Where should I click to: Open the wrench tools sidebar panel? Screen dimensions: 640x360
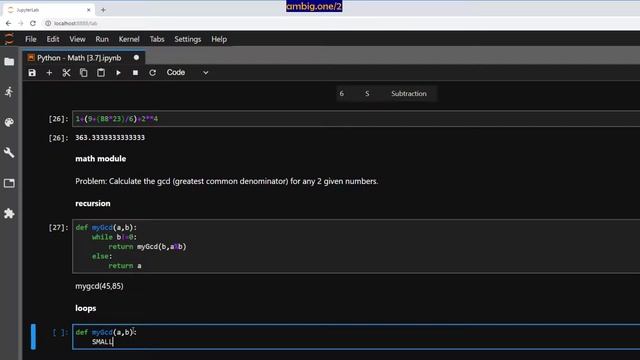9,152
